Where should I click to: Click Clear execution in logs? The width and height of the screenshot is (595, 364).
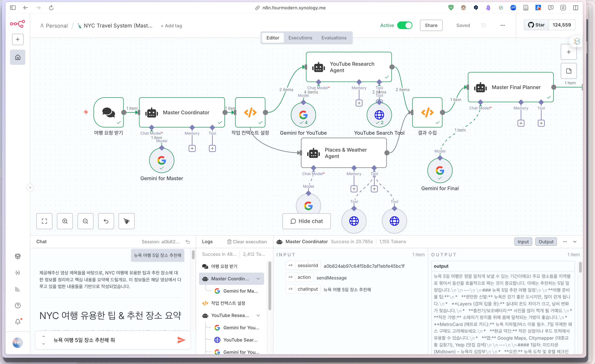coord(247,242)
